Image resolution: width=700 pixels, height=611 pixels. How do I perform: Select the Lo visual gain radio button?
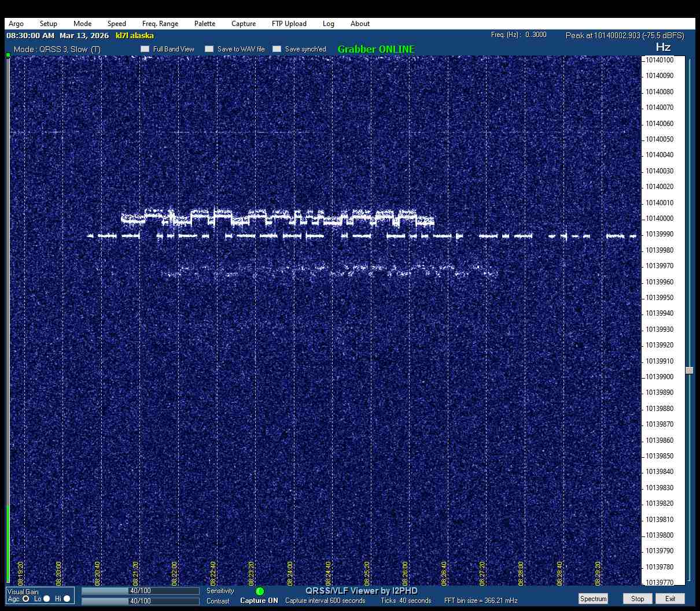[x=47, y=599]
